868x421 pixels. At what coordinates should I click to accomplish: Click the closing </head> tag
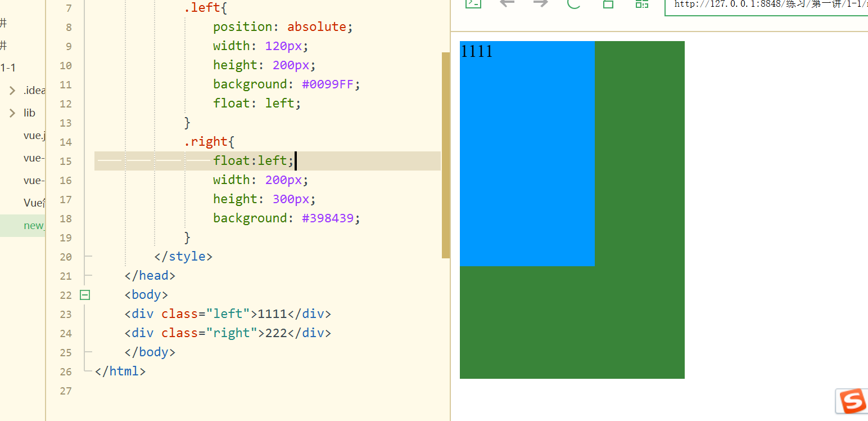(x=150, y=276)
